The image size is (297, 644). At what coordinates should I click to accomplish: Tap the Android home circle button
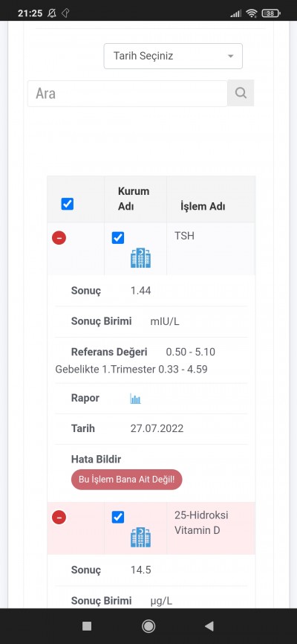[x=148, y=626]
